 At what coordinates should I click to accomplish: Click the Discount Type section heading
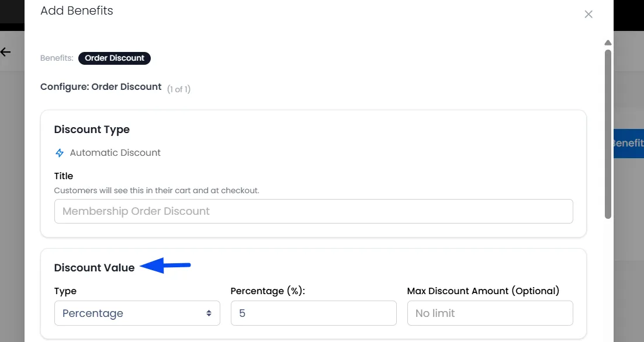pyautogui.click(x=92, y=130)
